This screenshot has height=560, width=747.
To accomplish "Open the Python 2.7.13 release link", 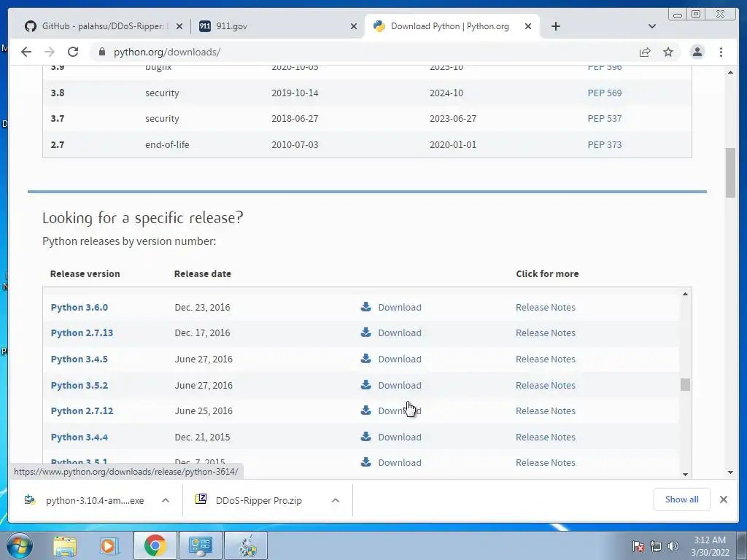I will [x=82, y=332].
